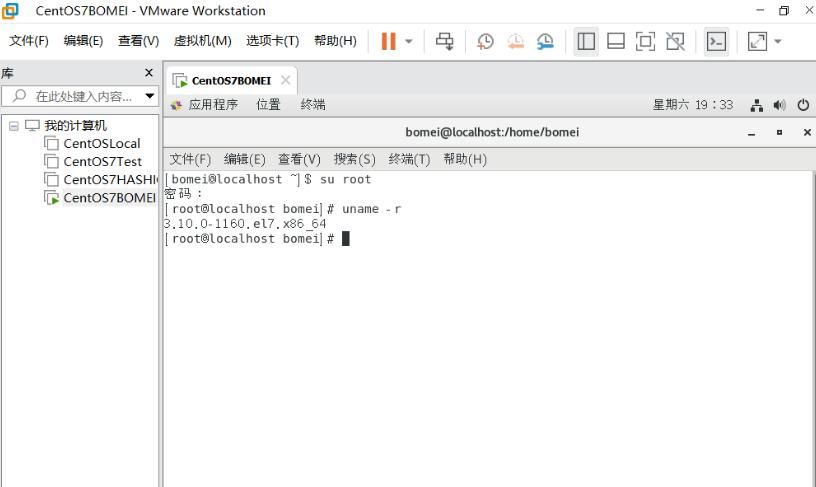Open VMware 编辑(E) menu

click(x=83, y=41)
